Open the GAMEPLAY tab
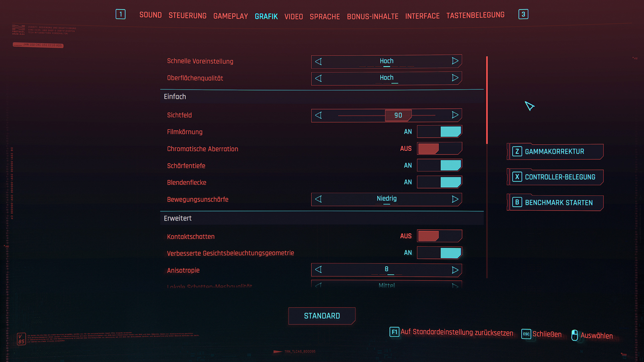This screenshot has height=362, width=644. pos(230,16)
